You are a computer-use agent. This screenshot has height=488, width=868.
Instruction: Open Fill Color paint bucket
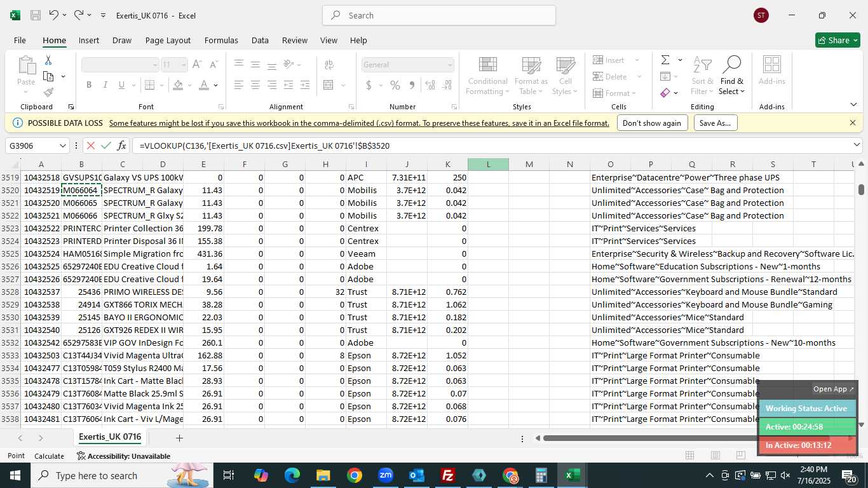tap(178, 85)
